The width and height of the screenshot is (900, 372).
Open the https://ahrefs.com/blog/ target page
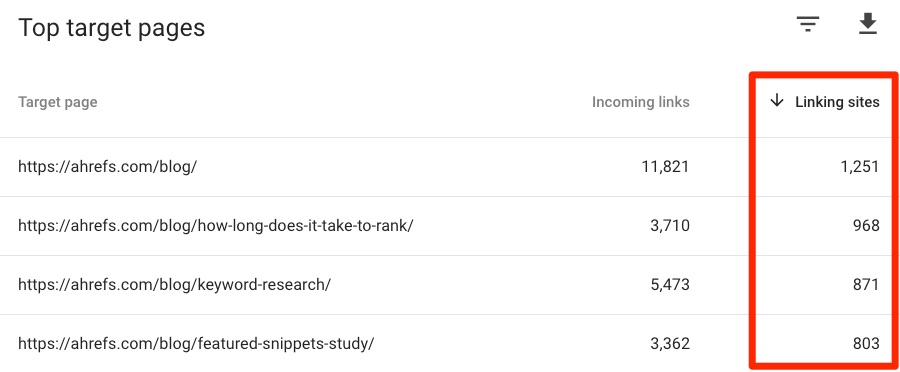(107, 166)
